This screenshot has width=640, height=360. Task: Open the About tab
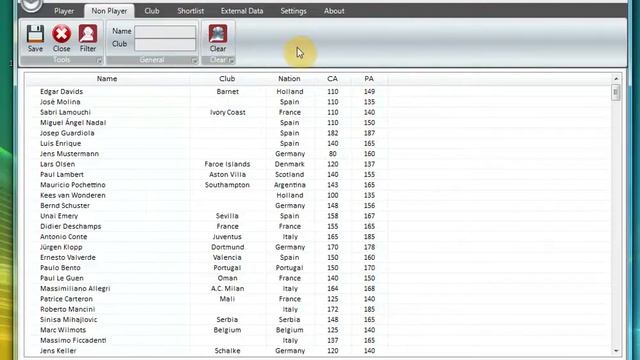(x=334, y=11)
